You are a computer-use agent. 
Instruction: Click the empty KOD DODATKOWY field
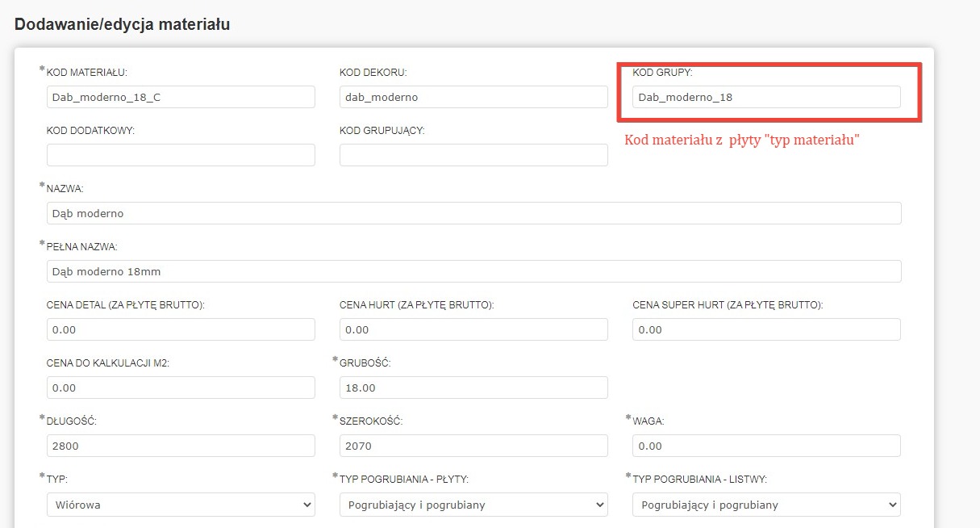(x=181, y=155)
